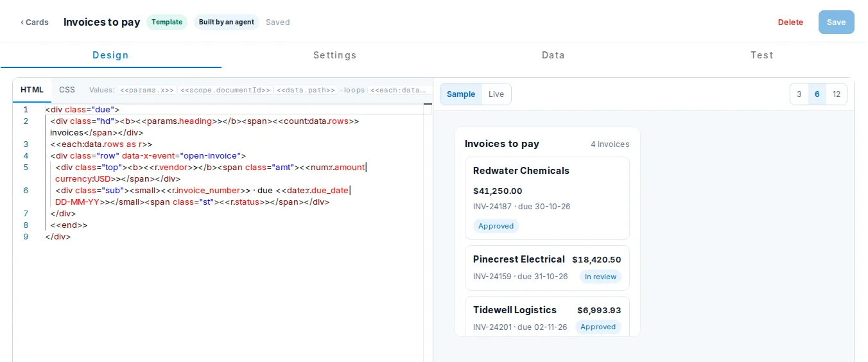The height and width of the screenshot is (362, 868).
Task: Click the <<params.x>> value hint chip
Action: coord(147,90)
